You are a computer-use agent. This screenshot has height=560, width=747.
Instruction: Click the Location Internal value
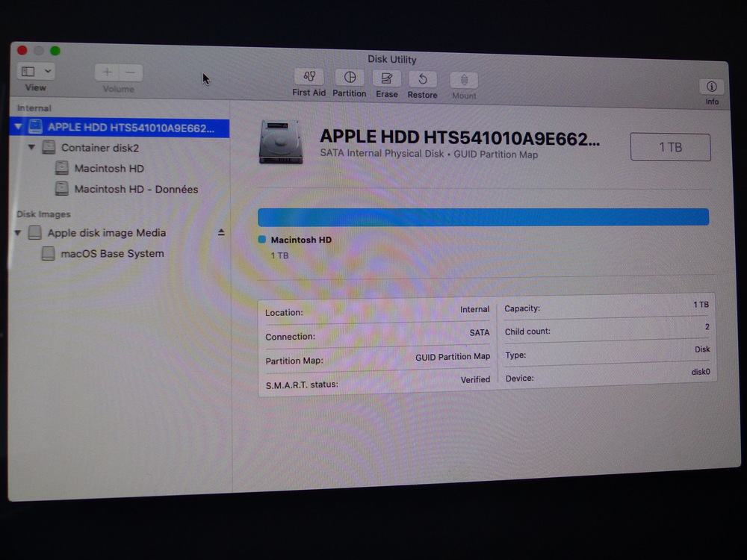474,309
